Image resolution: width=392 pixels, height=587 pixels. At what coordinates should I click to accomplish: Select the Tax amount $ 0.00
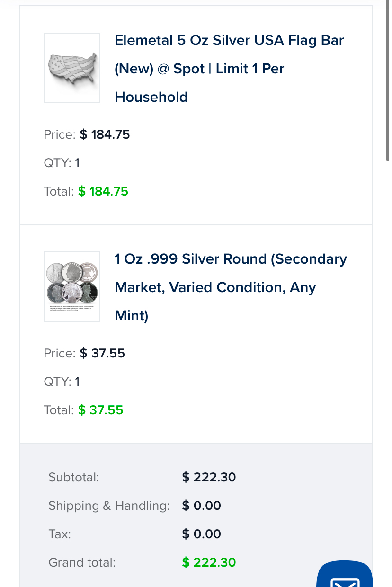pos(202,534)
